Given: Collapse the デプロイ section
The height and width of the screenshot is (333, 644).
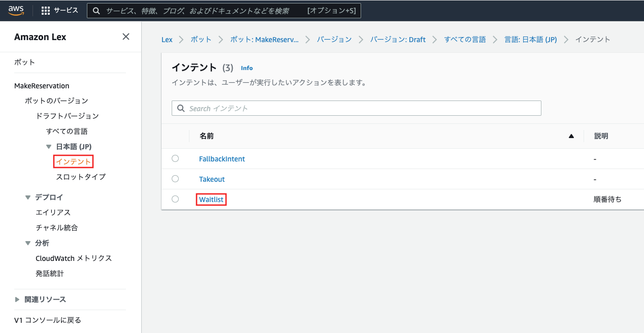Looking at the screenshot, I should pos(28,197).
